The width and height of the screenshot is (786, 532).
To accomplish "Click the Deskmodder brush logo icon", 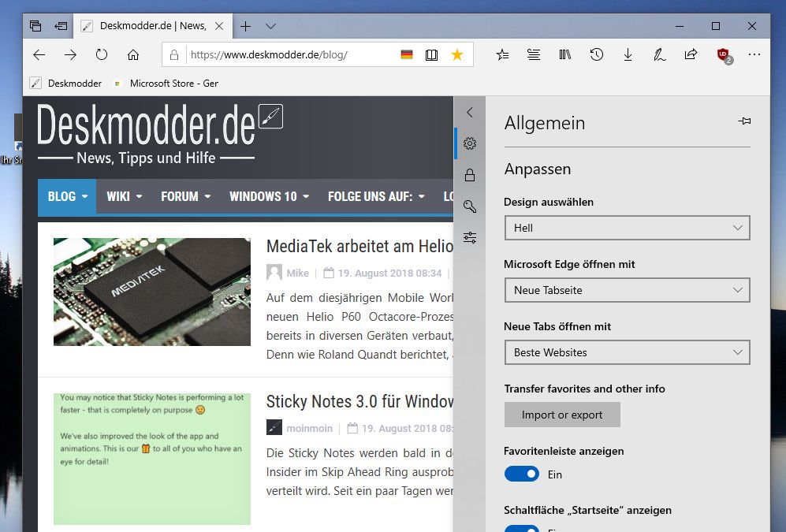I will tap(270, 116).
